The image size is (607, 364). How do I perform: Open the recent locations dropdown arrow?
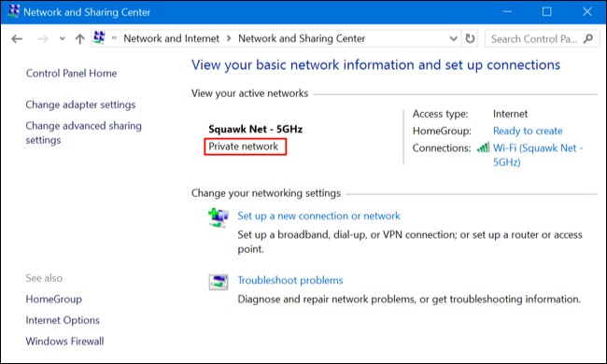(x=63, y=38)
